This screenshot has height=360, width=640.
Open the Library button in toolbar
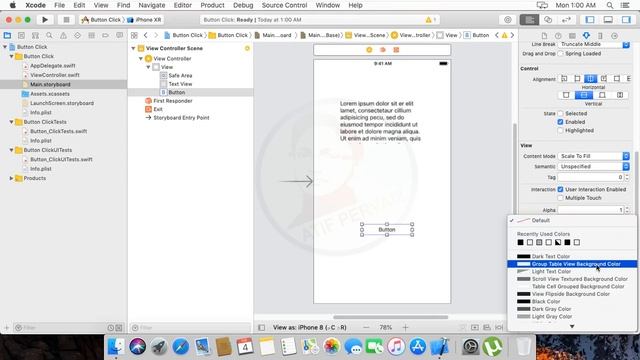(507, 20)
